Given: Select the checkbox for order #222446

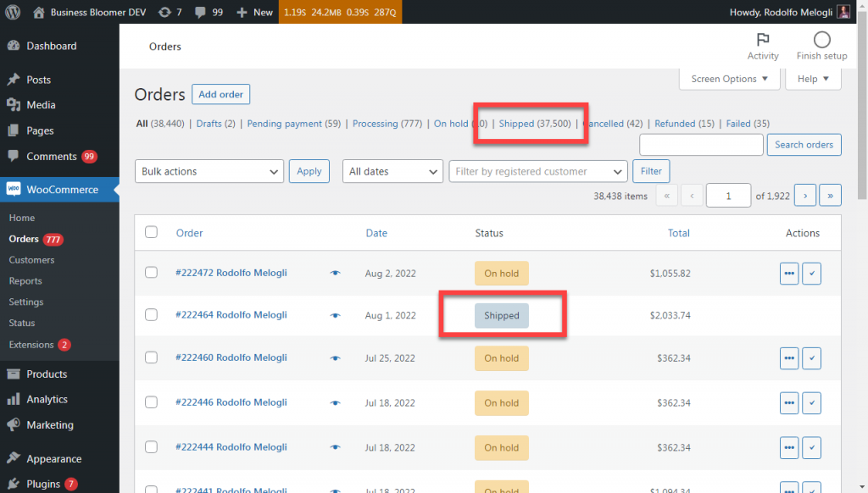Looking at the screenshot, I should (151, 402).
